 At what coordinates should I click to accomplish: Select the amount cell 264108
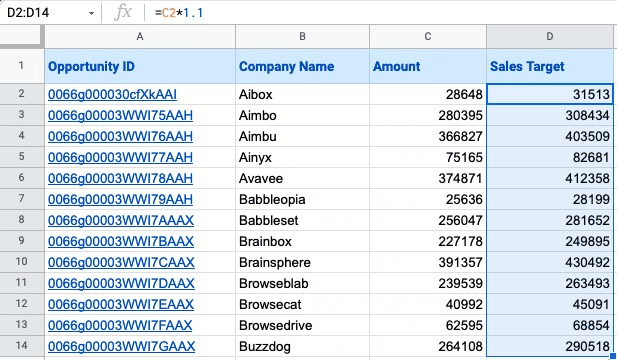click(x=428, y=346)
